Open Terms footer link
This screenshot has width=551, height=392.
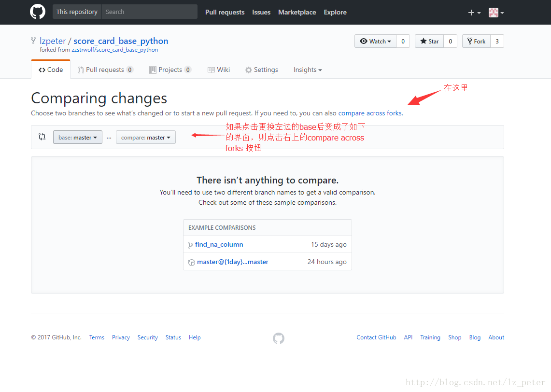point(97,337)
